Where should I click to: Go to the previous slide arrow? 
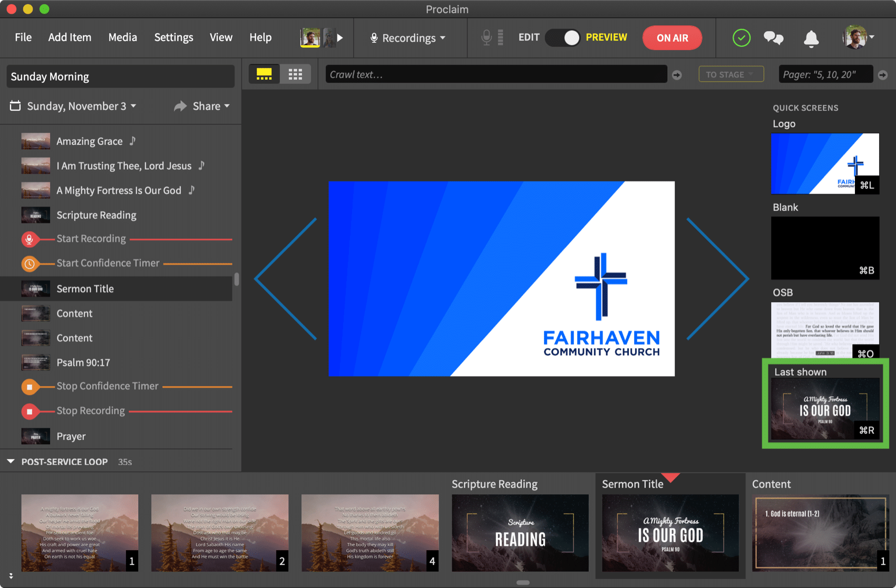tap(286, 279)
